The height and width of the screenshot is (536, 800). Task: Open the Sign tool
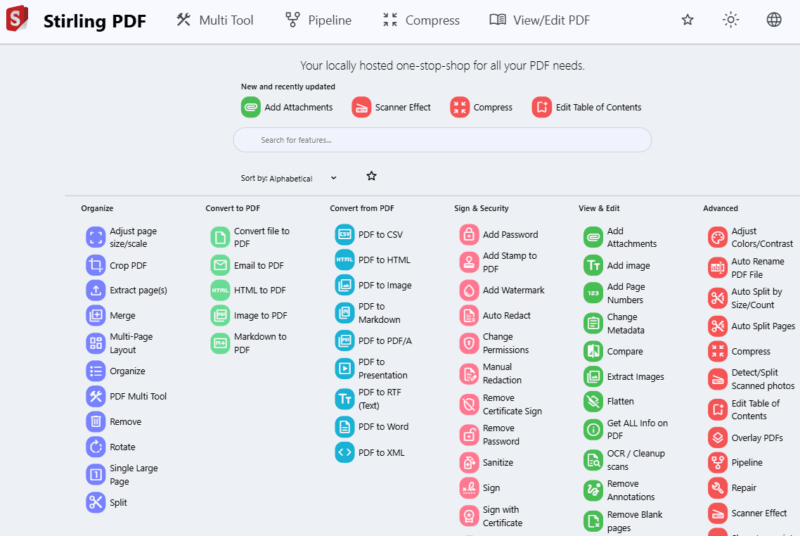pyautogui.click(x=480, y=488)
